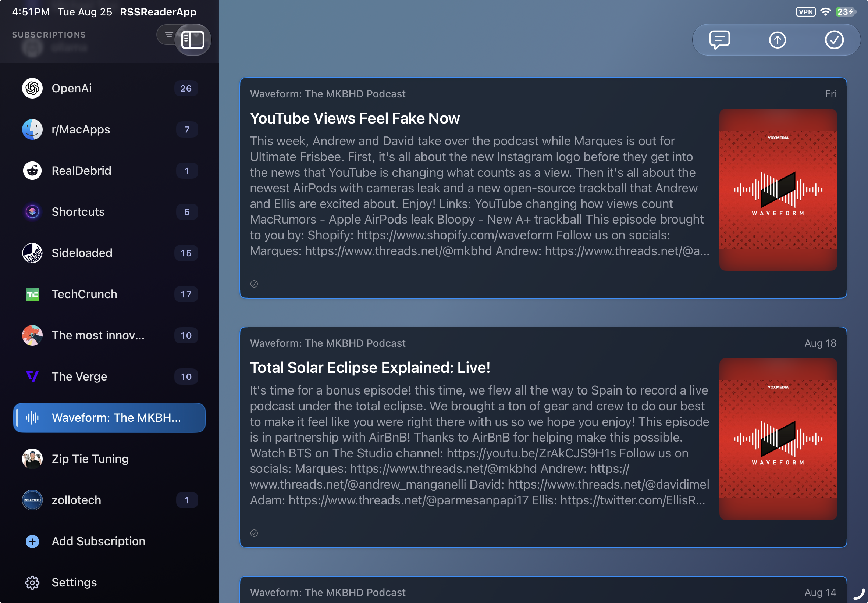Click the Settings gear icon

[32, 583]
